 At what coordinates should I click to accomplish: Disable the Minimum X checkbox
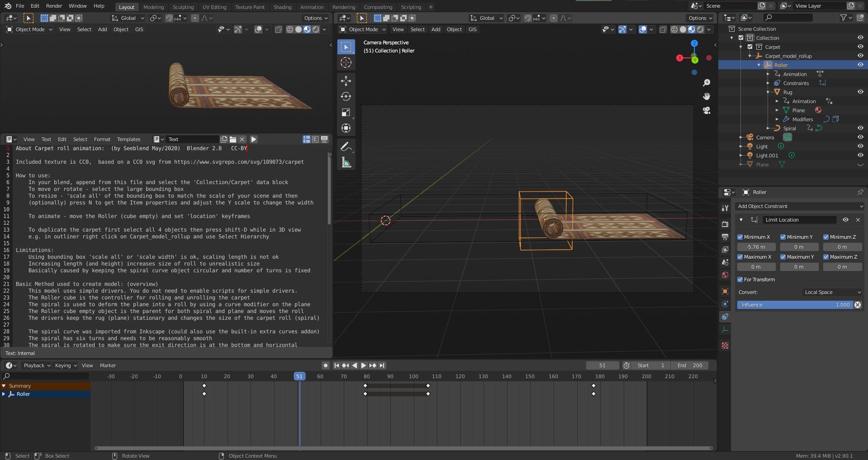pyautogui.click(x=741, y=237)
